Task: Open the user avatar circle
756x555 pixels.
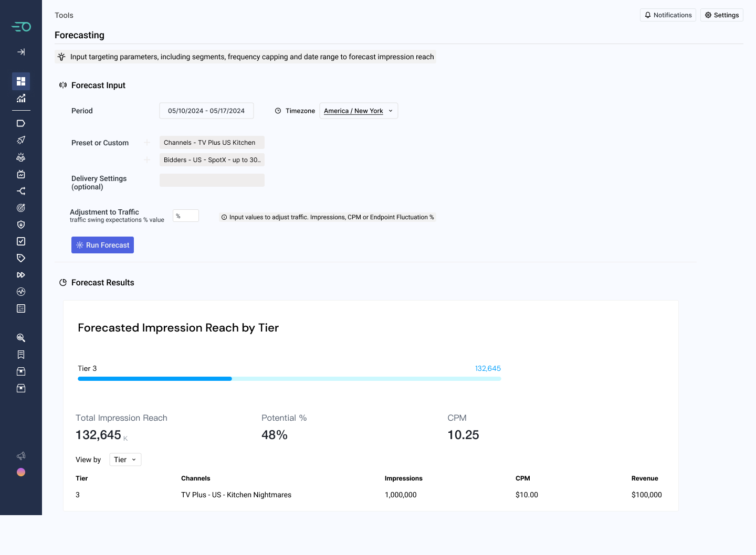Action: [21, 472]
